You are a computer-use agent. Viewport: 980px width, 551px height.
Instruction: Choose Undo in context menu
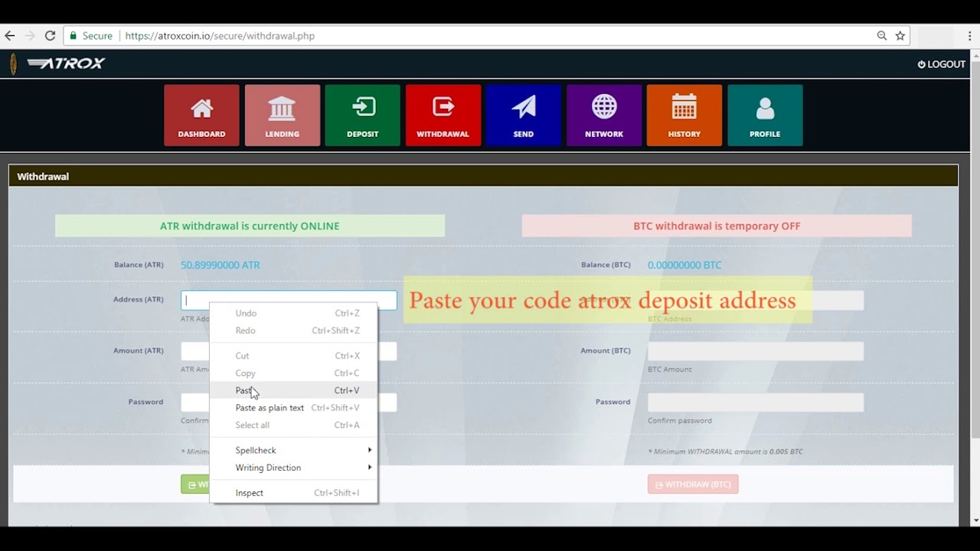point(293,313)
